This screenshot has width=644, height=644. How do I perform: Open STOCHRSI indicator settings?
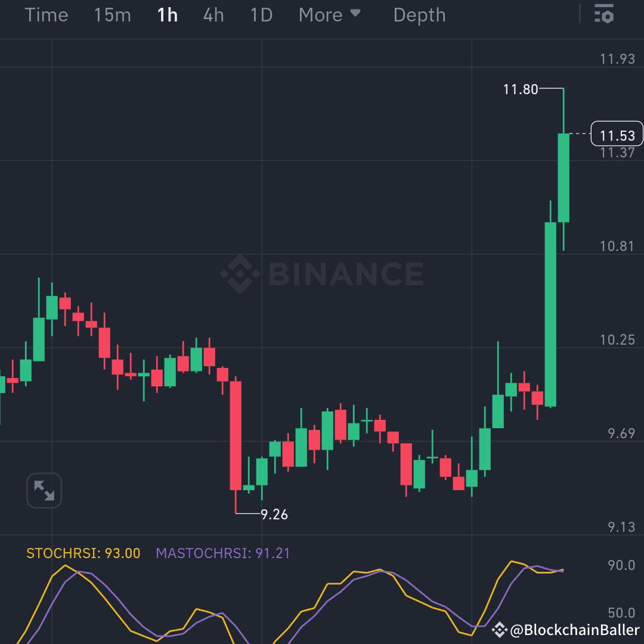coord(83,553)
